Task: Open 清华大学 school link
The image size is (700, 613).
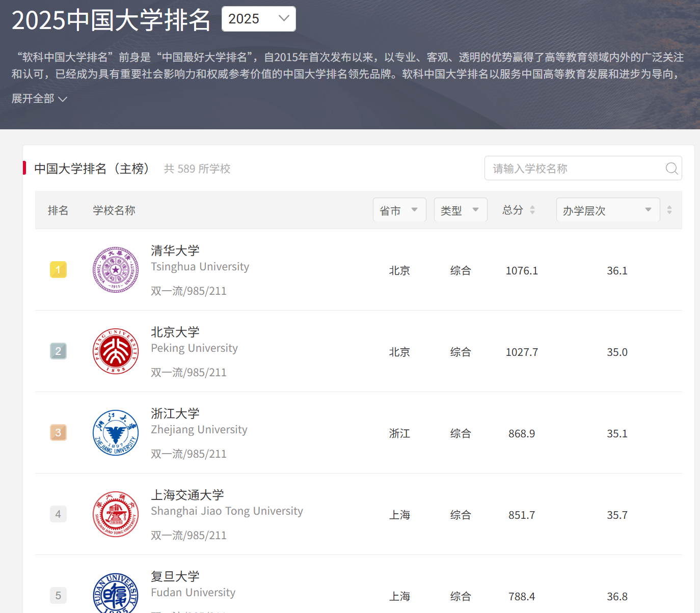Action: pyautogui.click(x=175, y=250)
